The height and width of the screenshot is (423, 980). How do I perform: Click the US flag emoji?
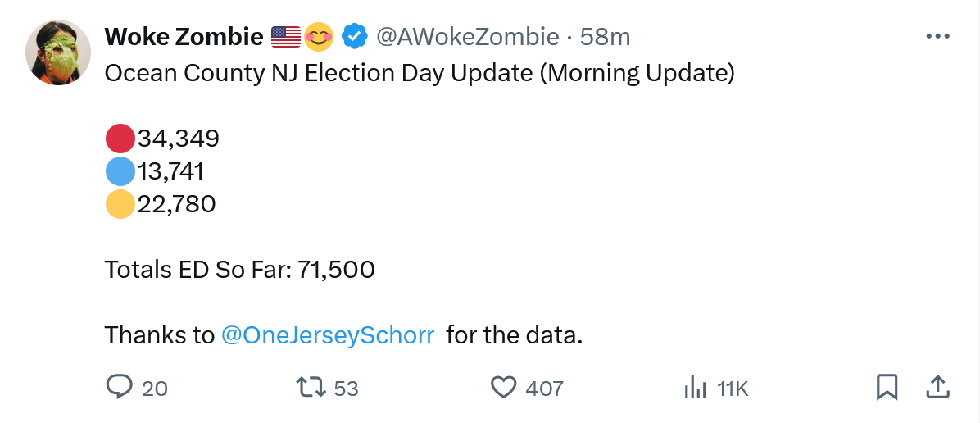coord(286,37)
